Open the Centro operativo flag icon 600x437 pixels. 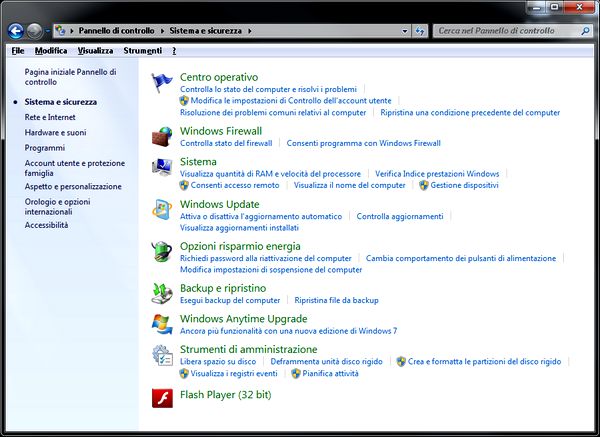[162, 82]
